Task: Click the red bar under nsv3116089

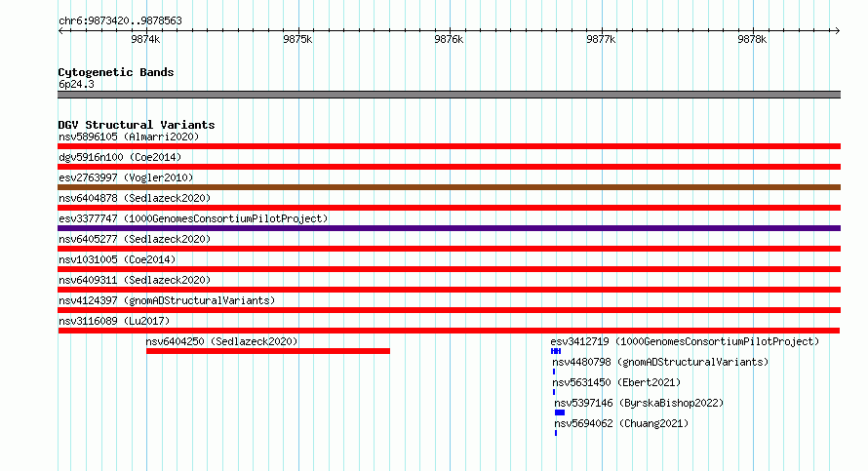Action: point(449,331)
